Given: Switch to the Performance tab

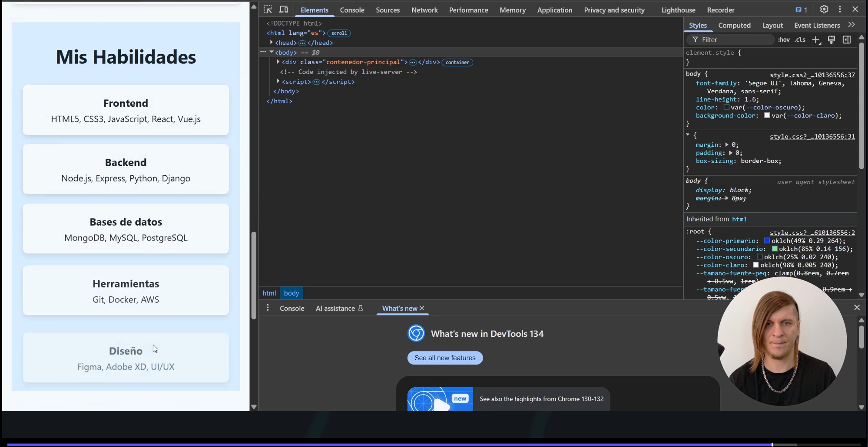Looking at the screenshot, I should click(468, 10).
